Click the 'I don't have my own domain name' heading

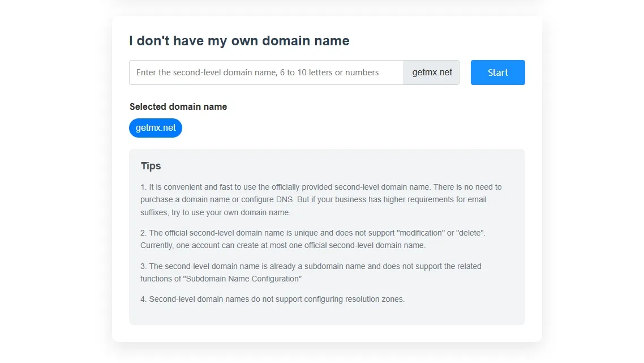pyautogui.click(x=239, y=41)
